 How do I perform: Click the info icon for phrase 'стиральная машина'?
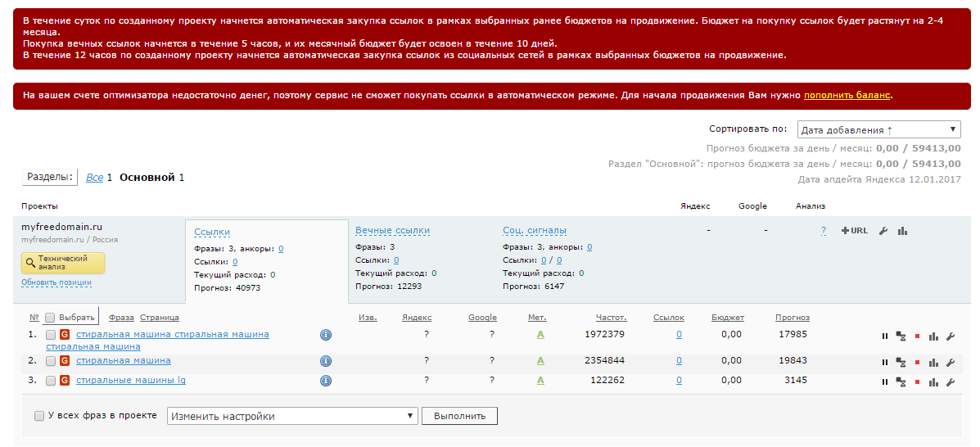tap(325, 361)
